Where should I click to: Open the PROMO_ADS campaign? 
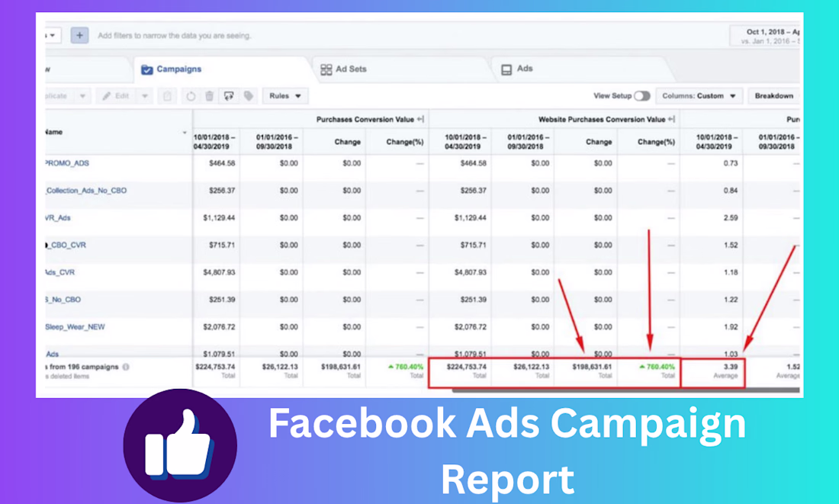point(67,163)
